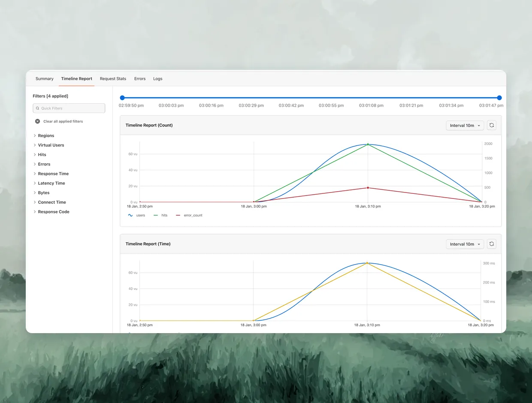
Task: Click the yellow peak point in Time chart
Action: (x=367, y=263)
